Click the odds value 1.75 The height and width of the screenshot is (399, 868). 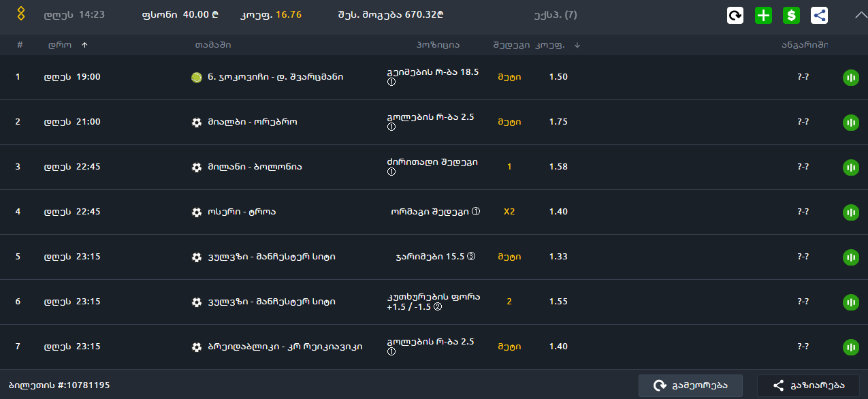[558, 122]
